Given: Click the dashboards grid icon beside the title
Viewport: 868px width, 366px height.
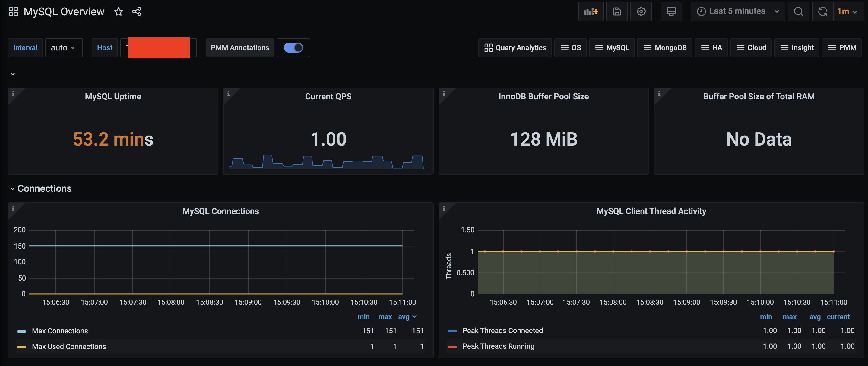Looking at the screenshot, I should 13,12.
